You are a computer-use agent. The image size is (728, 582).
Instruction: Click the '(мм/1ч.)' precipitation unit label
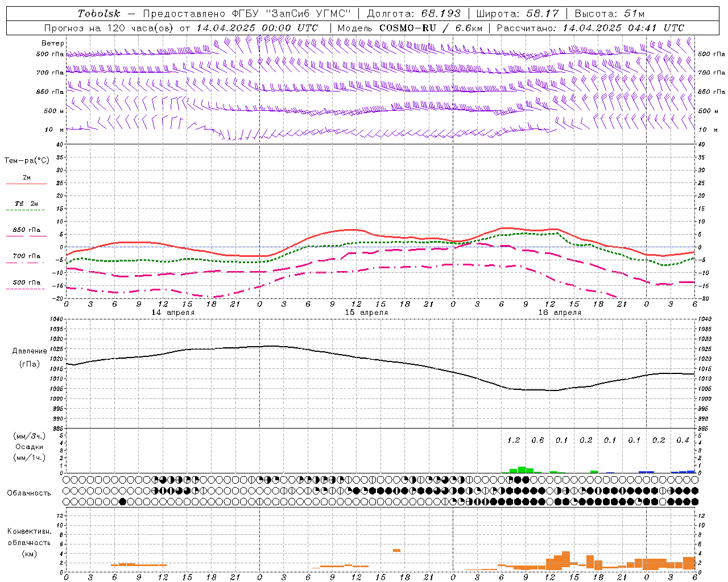point(30,458)
